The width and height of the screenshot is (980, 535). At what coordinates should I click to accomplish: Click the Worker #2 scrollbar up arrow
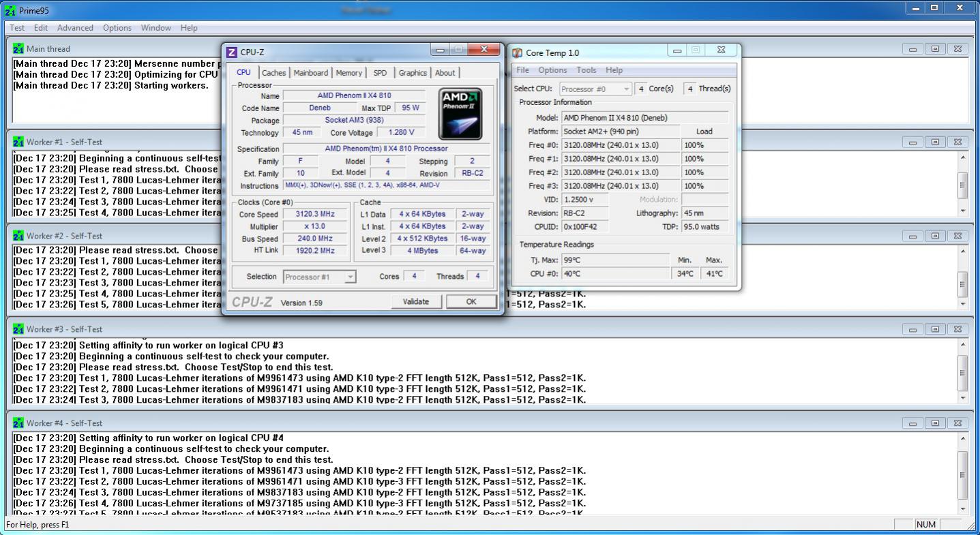click(963, 251)
